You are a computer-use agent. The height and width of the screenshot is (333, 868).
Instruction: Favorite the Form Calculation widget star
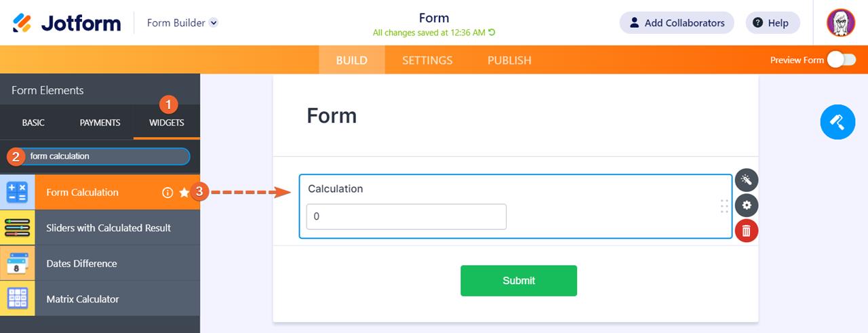pyautogui.click(x=184, y=193)
